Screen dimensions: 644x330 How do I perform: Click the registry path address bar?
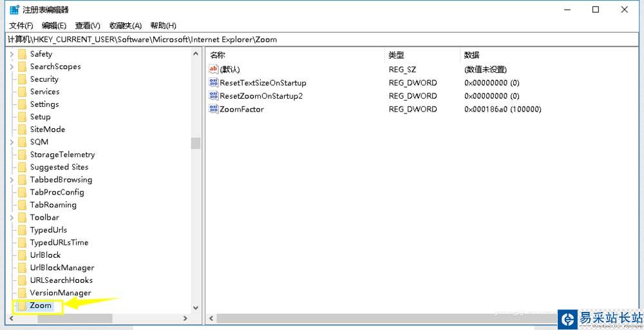(x=322, y=40)
